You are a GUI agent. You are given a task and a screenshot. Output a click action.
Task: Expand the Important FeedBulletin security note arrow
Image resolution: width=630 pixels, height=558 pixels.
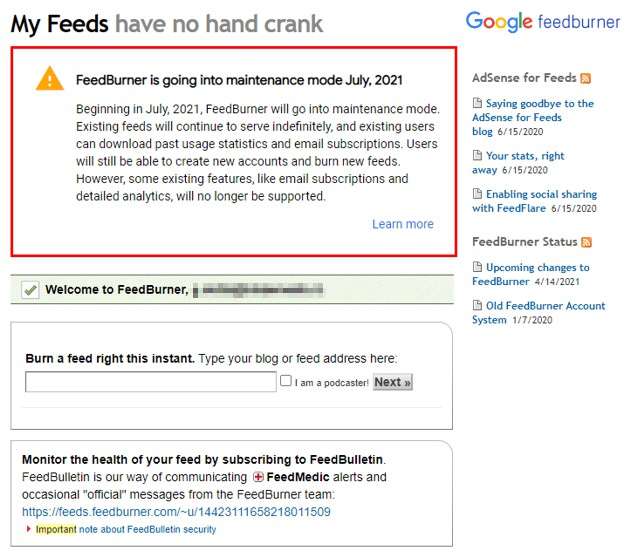click(x=29, y=529)
